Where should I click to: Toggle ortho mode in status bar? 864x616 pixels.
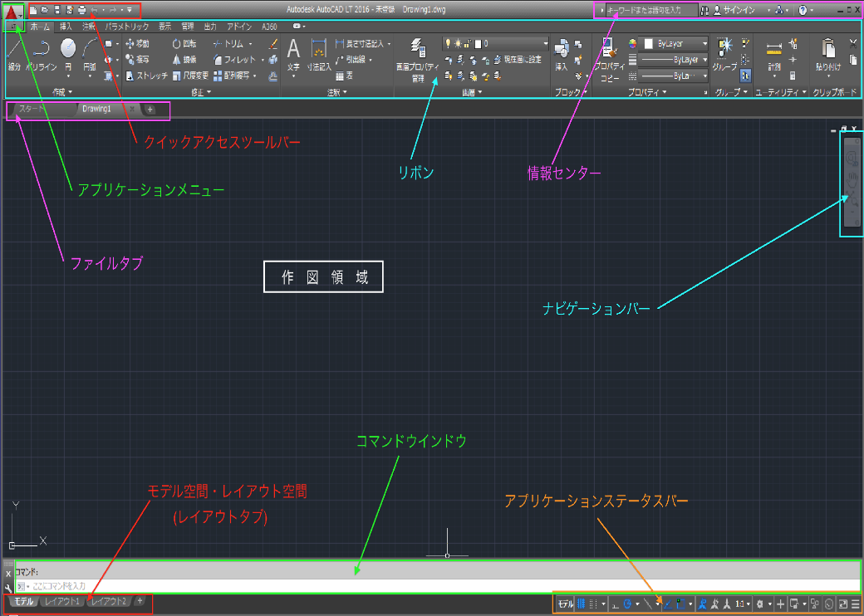point(615,604)
